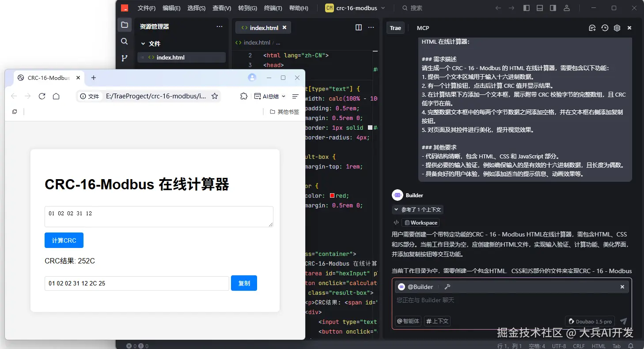This screenshot has height=349, width=644.
Task: Close the Trae AI chat panel
Action: (x=629, y=28)
